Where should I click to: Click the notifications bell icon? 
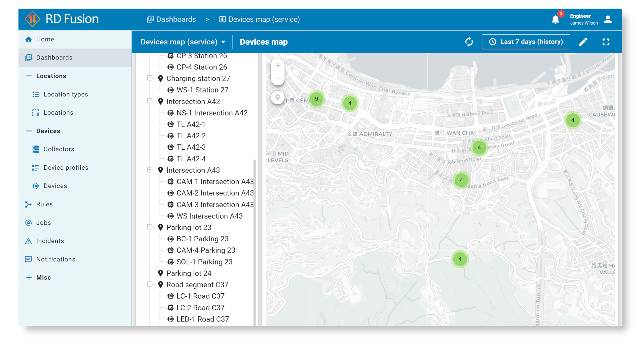click(x=555, y=20)
